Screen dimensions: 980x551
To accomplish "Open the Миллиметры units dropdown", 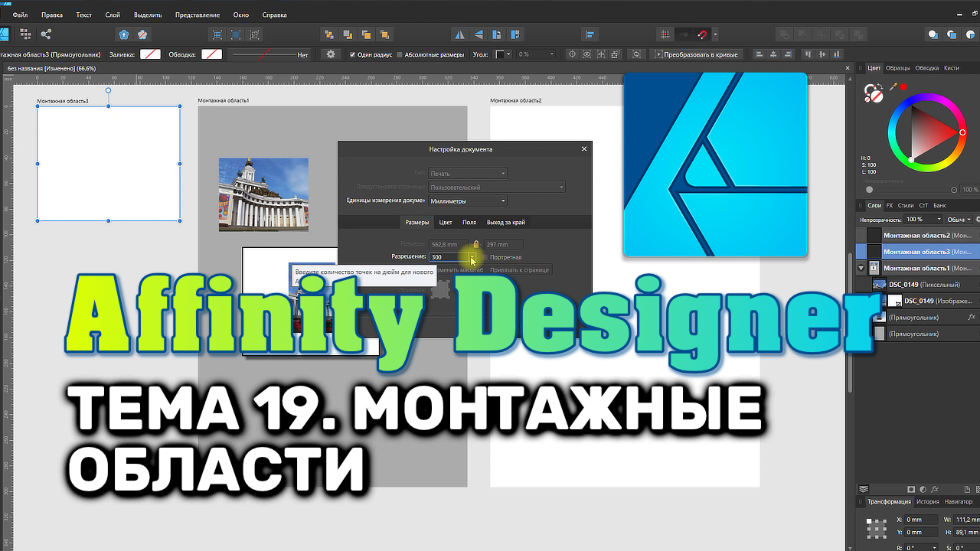I will pyautogui.click(x=467, y=201).
